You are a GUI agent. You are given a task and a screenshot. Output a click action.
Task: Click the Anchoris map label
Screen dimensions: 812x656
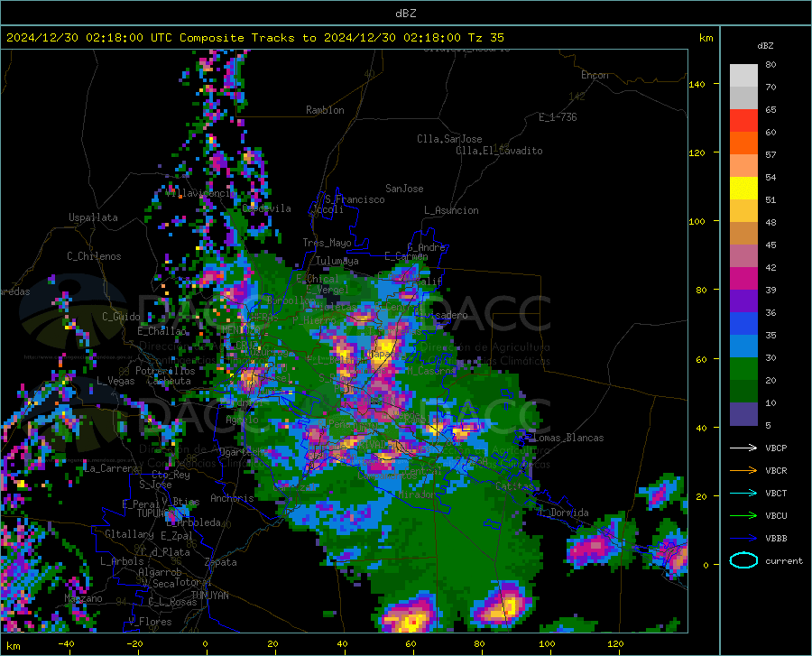tap(232, 498)
